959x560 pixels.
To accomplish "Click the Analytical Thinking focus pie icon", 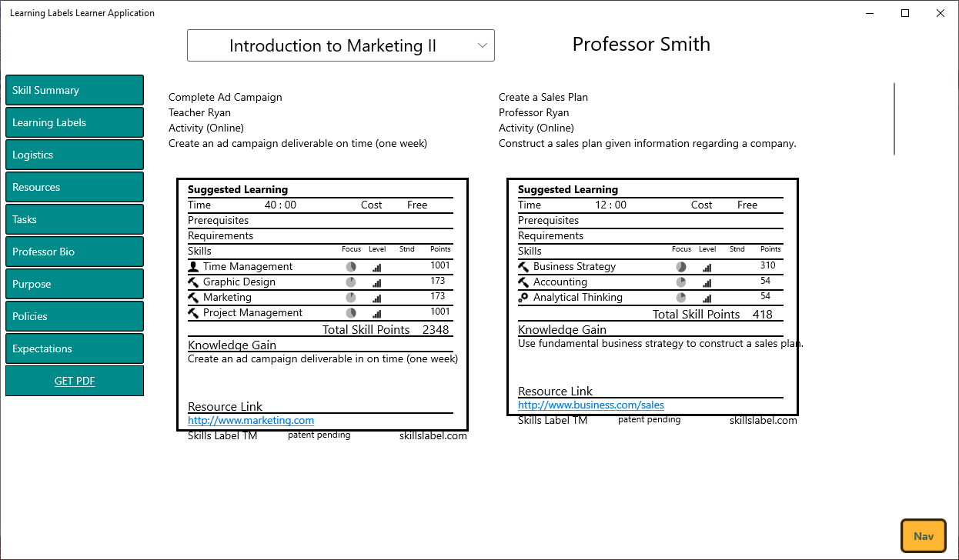I will [x=681, y=298].
